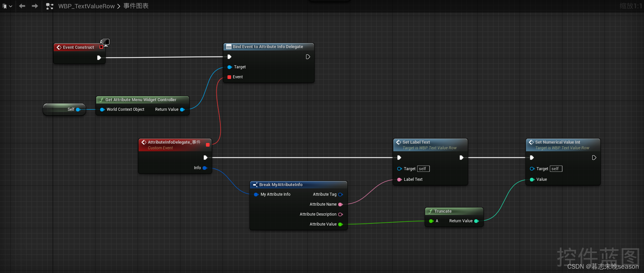This screenshot has width=644, height=273.
Task: Click the blueprint graph icon beside WBP_TextValueRow
Action: (50, 6)
